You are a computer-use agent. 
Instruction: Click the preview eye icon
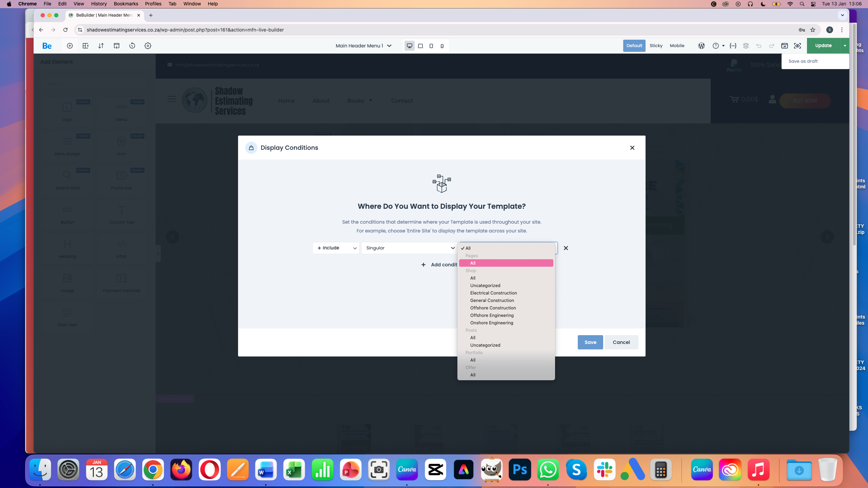pyautogui.click(x=797, y=46)
